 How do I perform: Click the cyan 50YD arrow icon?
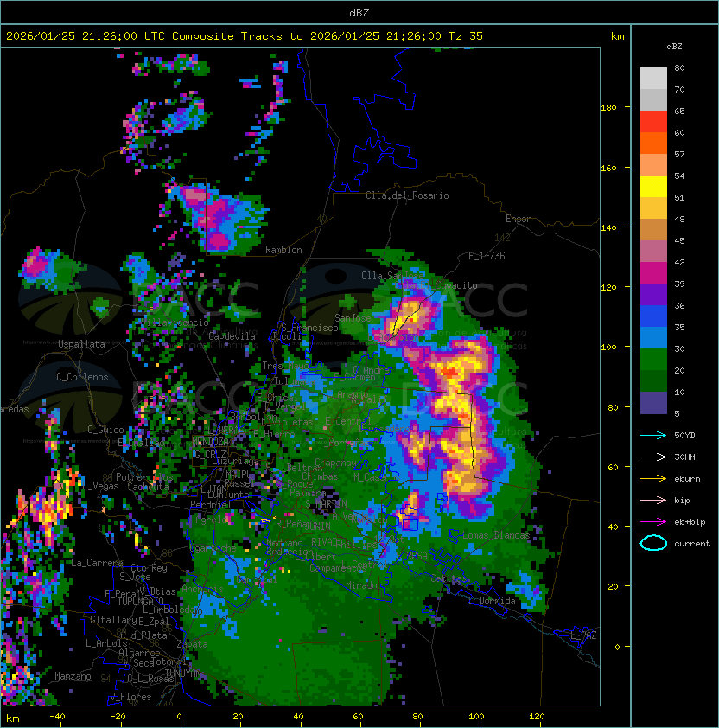pyautogui.click(x=653, y=435)
